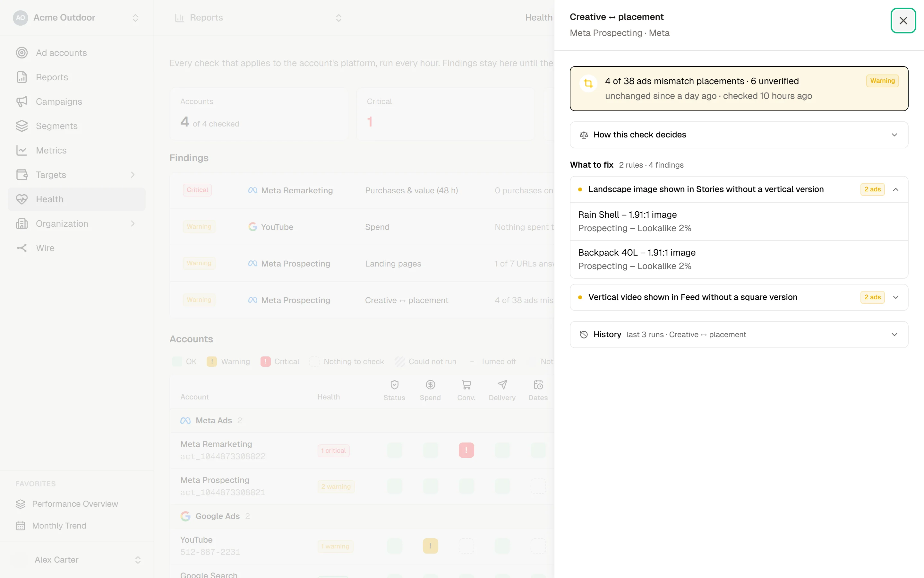Click the Status shield column icon
This screenshot has width=924, height=578.
tap(394, 385)
